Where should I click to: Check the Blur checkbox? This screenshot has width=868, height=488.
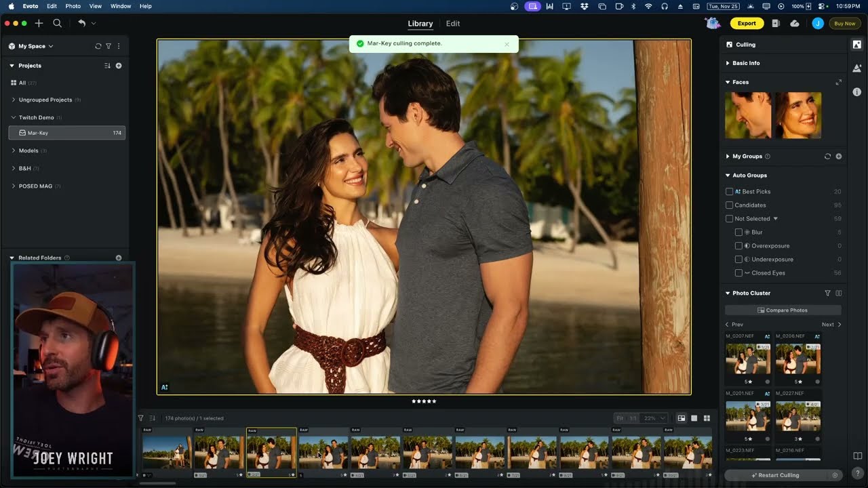tap(739, 232)
